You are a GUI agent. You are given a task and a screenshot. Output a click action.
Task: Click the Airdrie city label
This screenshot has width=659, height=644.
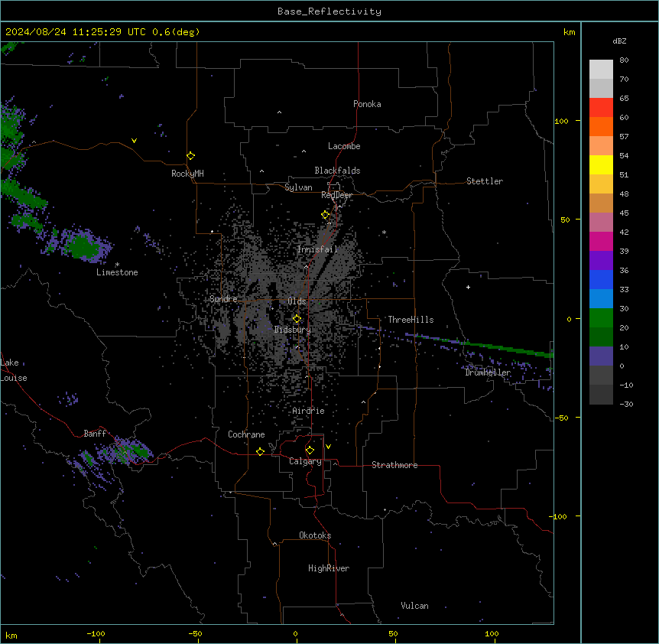(308, 411)
